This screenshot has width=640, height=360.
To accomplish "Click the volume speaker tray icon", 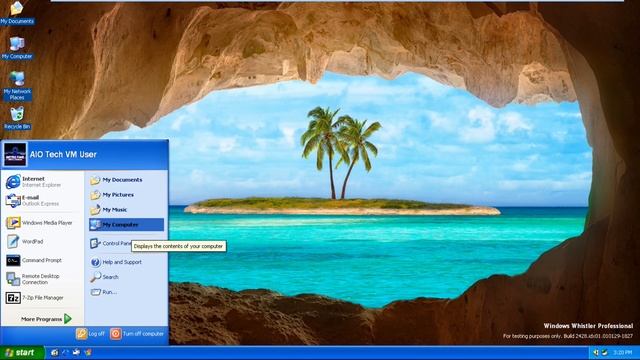I will point(596,353).
